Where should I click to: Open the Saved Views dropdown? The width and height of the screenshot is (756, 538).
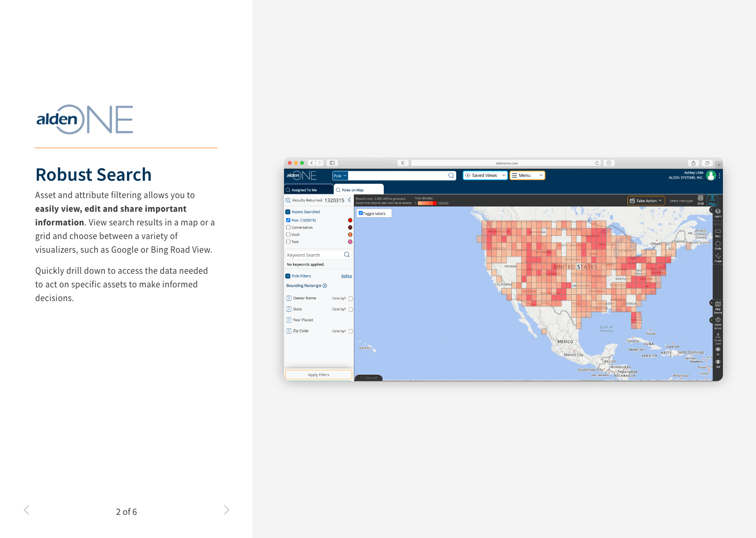coord(485,175)
